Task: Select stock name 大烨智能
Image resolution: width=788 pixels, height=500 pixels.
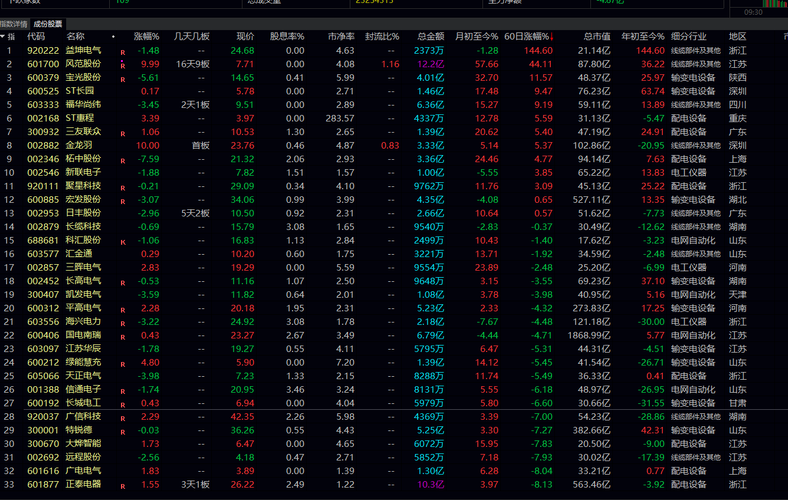Action: point(83,444)
